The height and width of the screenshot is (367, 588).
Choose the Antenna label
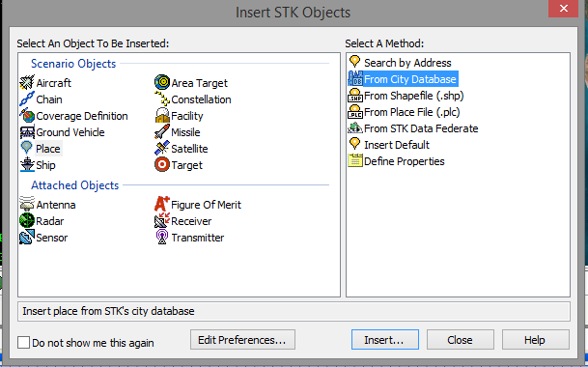(56, 205)
